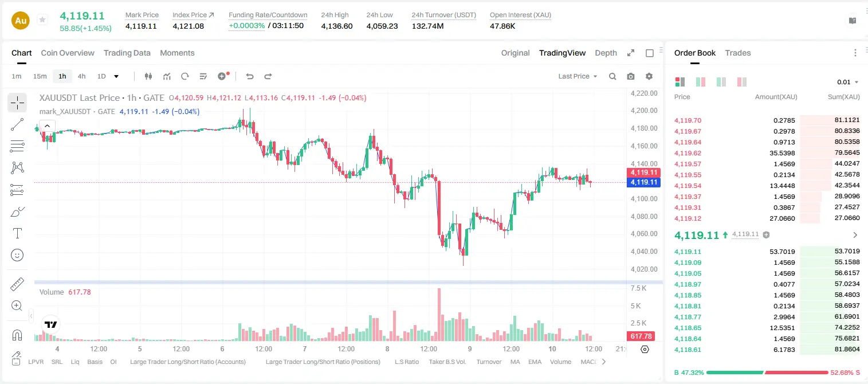The width and height of the screenshot is (868, 384).
Task: Select the crosshair cursor tool
Action: coord(17,103)
